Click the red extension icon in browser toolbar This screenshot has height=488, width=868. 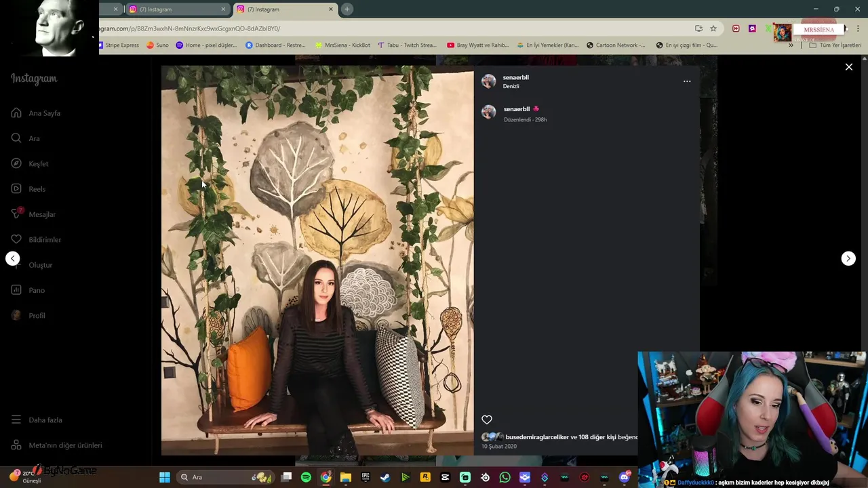point(736,28)
